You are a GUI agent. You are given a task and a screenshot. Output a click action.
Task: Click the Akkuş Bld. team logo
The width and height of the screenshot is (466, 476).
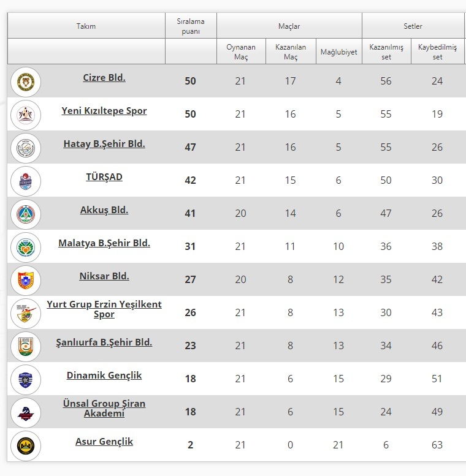click(26, 214)
